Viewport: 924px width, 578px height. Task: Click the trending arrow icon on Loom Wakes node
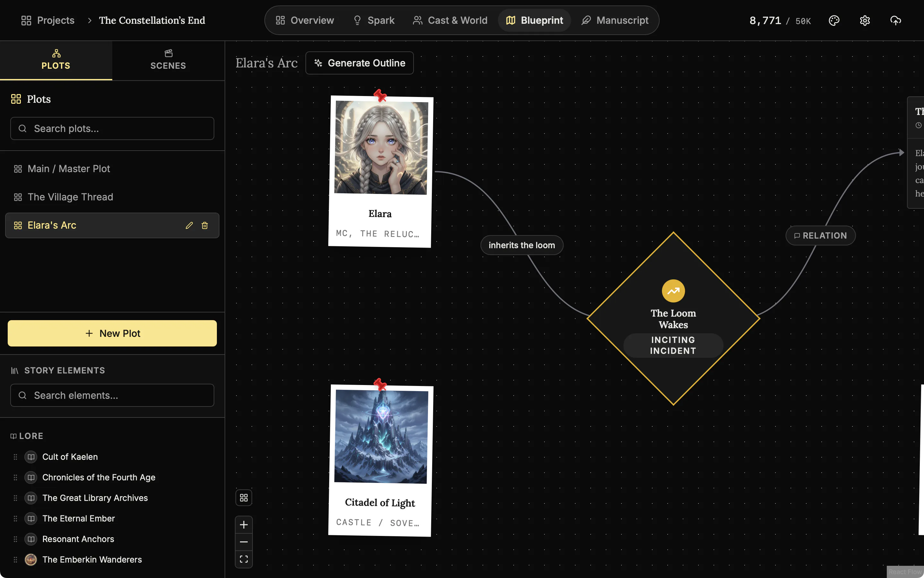click(x=673, y=291)
